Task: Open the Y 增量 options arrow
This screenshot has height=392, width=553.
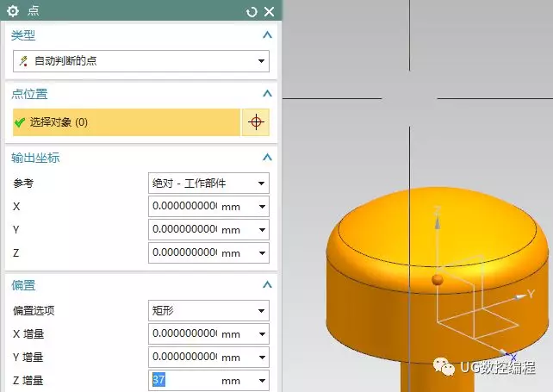Action: point(262,357)
